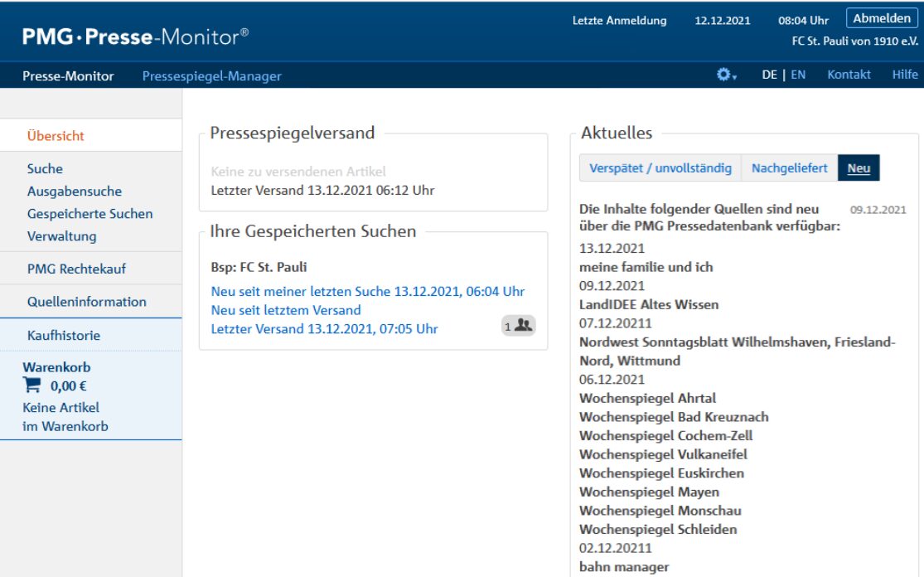The width and height of the screenshot is (924, 577).
Task: Click 'Bsp: FC St. Pauli' saved search title
Action: pyautogui.click(x=259, y=267)
